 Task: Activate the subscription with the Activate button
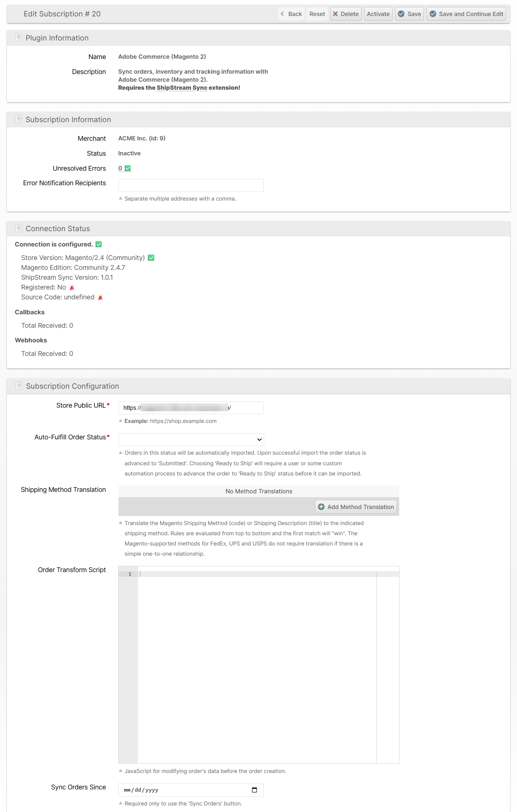coord(378,14)
